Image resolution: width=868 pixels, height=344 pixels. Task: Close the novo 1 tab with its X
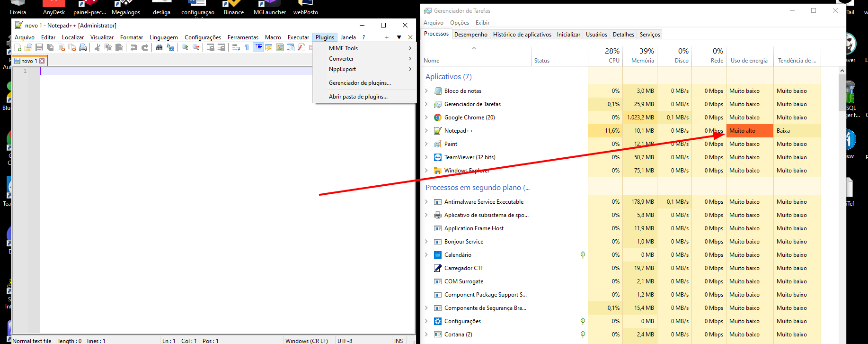point(42,61)
